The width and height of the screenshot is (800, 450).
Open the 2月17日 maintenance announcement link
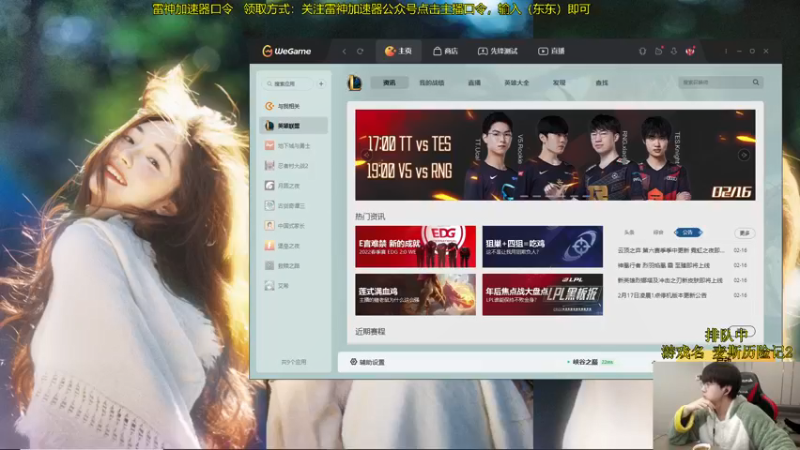pyautogui.click(x=662, y=295)
